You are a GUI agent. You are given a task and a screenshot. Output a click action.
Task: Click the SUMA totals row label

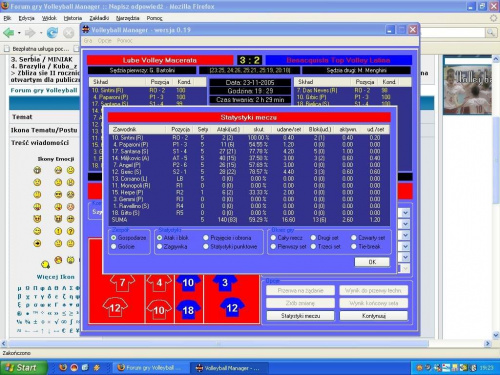tap(119, 220)
